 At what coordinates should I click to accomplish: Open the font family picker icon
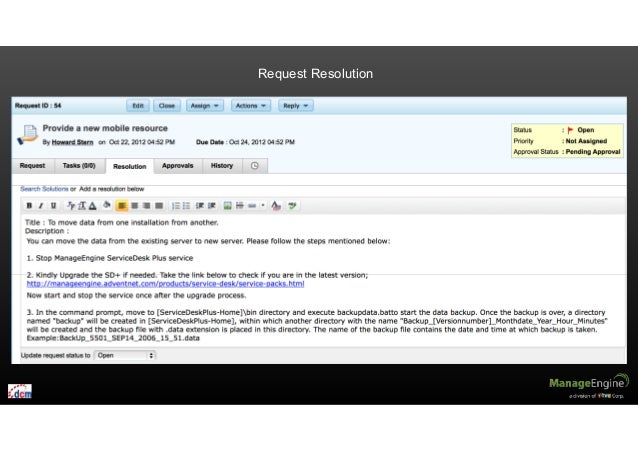point(71,206)
